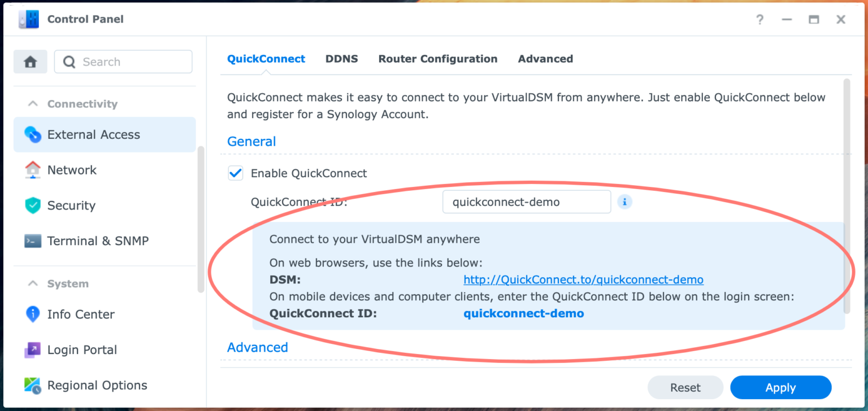Image resolution: width=868 pixels, height=411 pixels.
Task: Open the Info Center icon
Action: (x=32, y=314)
